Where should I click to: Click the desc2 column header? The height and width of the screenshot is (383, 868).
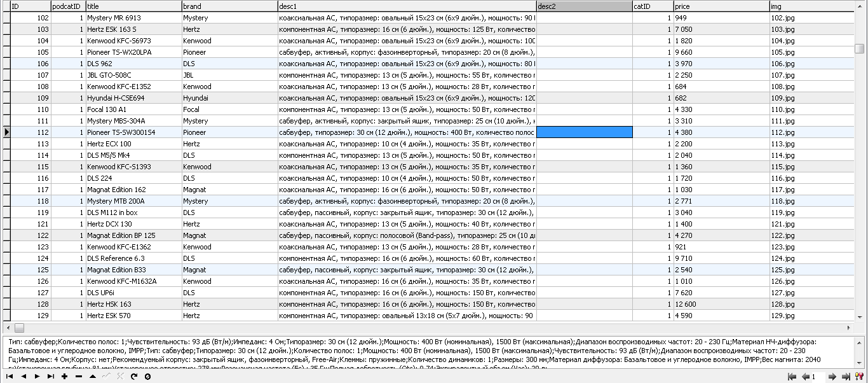(584, 6)
